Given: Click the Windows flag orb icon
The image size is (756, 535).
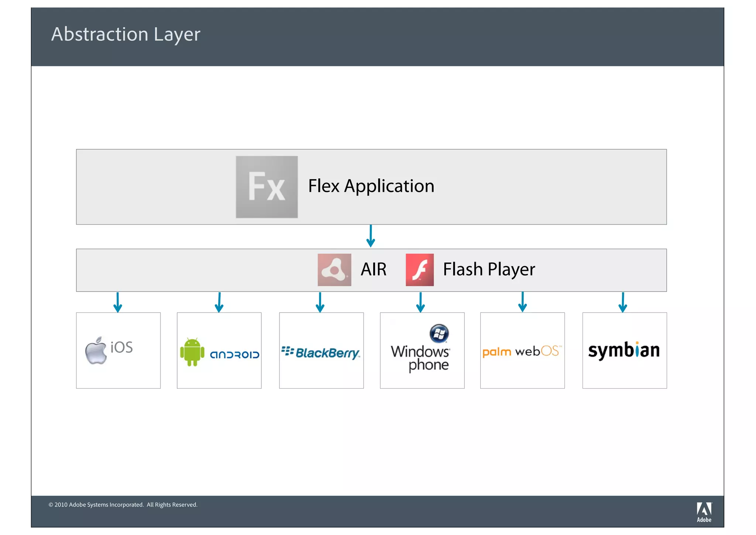Looking at the screenshot, I should (439, 334).
